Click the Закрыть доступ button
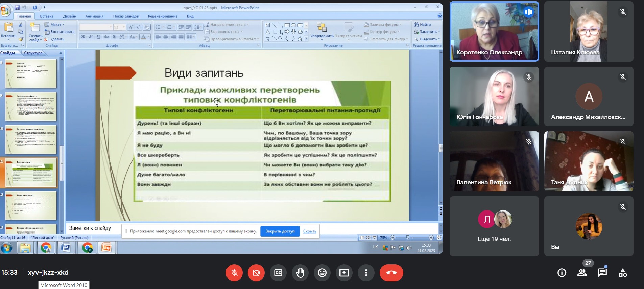This screenshot has width=644, height=289. [280, 231]
